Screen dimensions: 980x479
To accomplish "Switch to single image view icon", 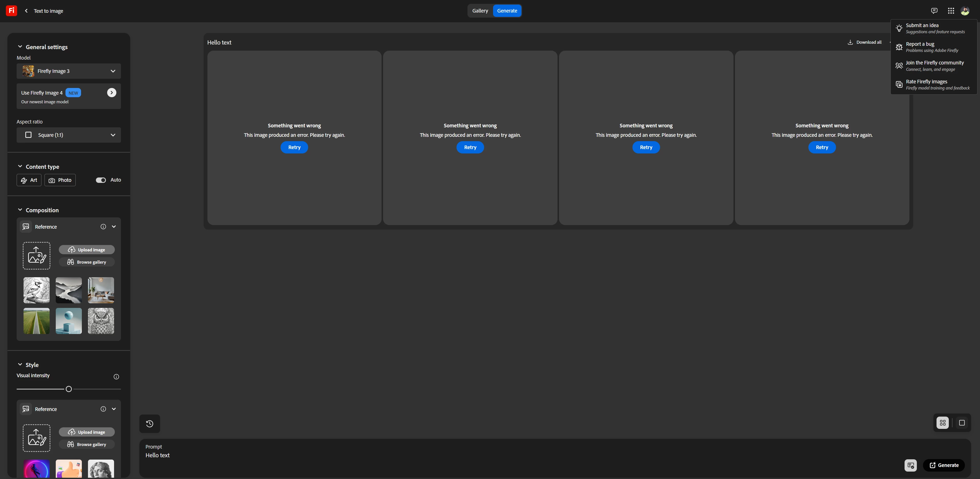I will [x=962, y=423].
